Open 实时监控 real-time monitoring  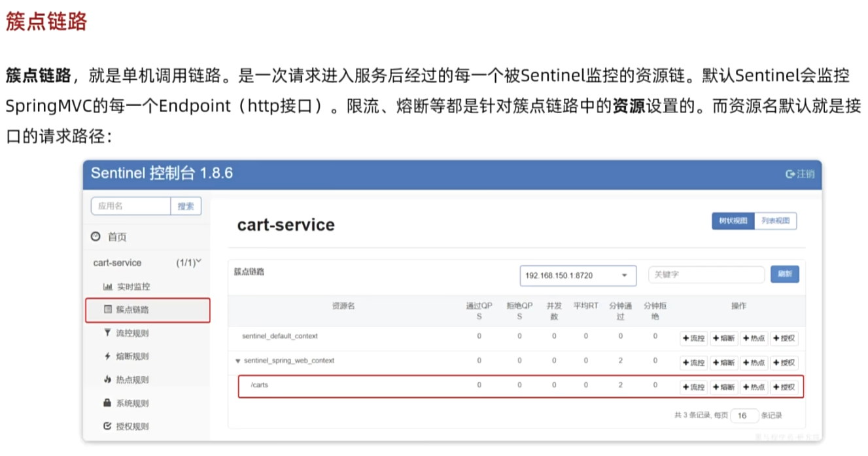click(x=126, y=287)
